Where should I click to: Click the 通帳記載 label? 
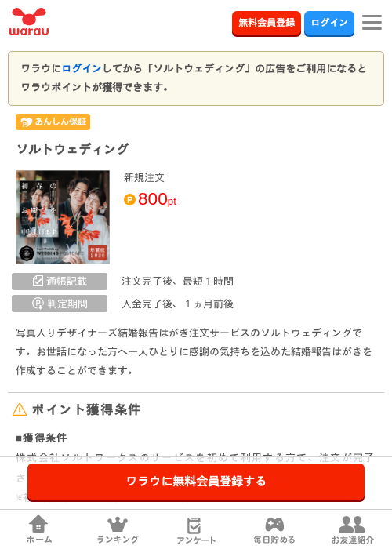point(60,281)
